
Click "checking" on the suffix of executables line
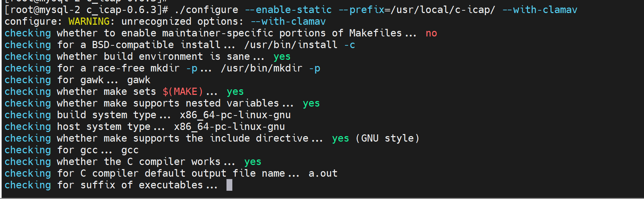(28, 185)
